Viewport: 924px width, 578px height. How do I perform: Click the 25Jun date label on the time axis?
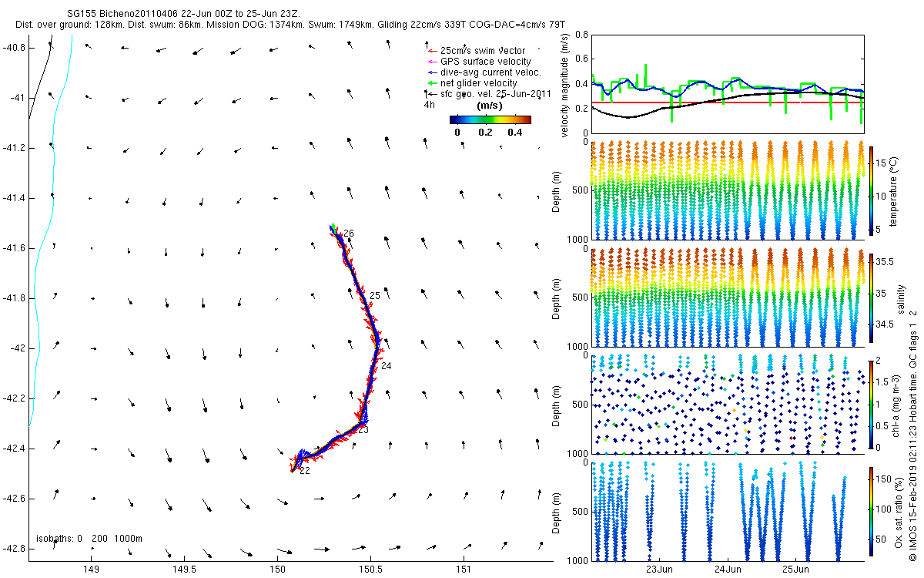[x=795, y=570]
